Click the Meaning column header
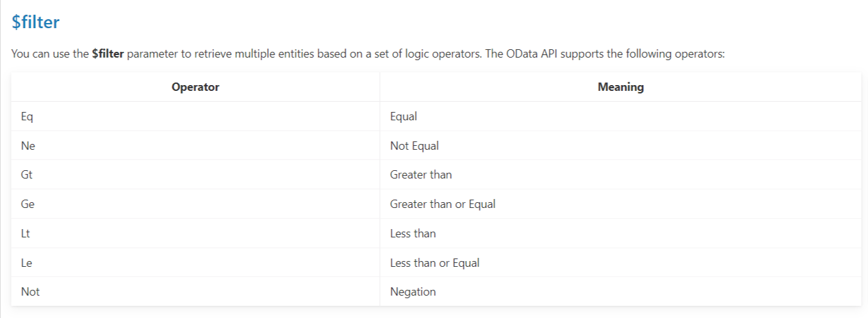 pos(620,87)
